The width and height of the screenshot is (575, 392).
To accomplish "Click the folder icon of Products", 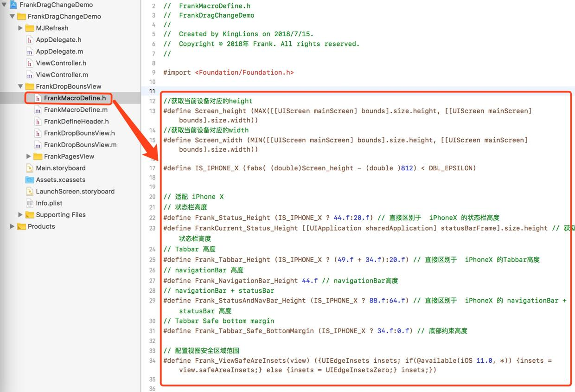I will click(x=21, y=227).
